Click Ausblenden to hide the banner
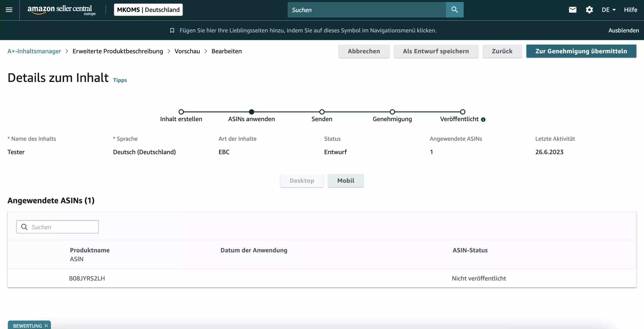Viewport: 644px width, 329px height. pos(623,30)
